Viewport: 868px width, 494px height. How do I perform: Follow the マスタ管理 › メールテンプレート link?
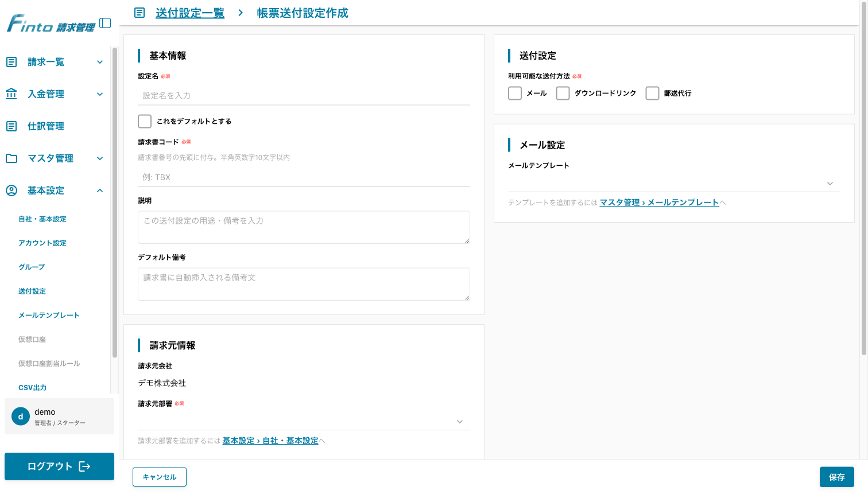pyautogui.click(x=659, y=203)
